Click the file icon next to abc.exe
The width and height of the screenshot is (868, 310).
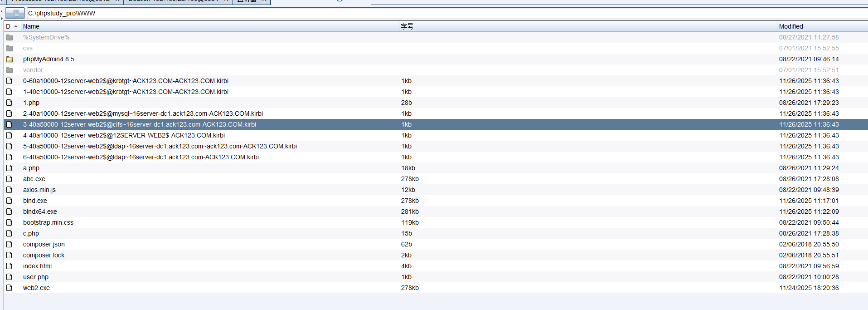click(x=9, y=179)
